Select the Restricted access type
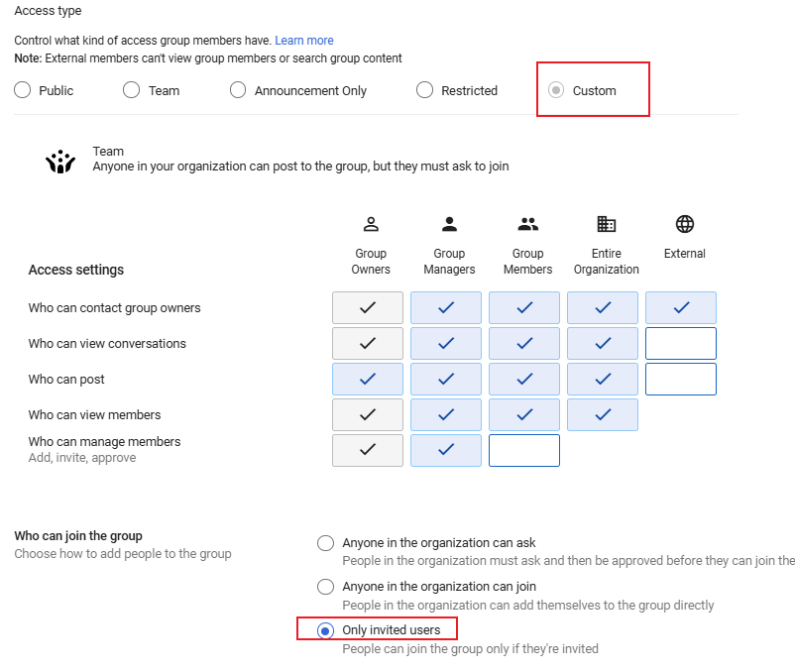This screenshot has height=672, width=795. click(x=425, y=90)
